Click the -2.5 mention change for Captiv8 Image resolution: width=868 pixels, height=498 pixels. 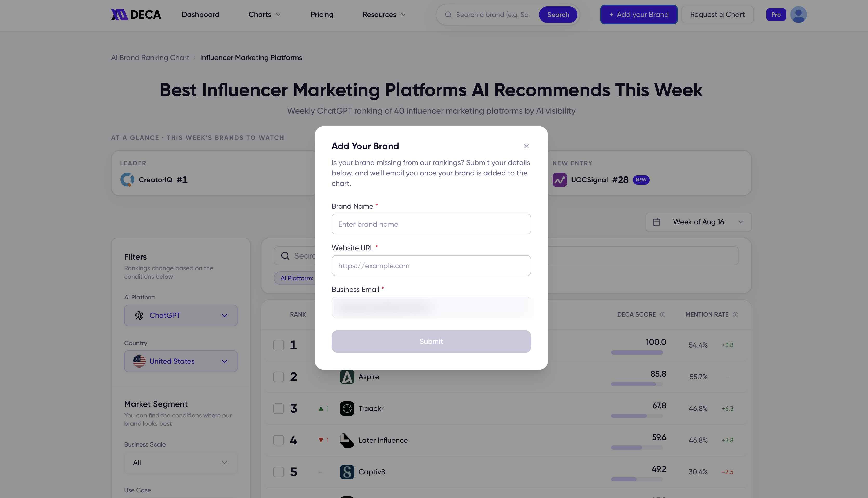[x=727, y=472]
